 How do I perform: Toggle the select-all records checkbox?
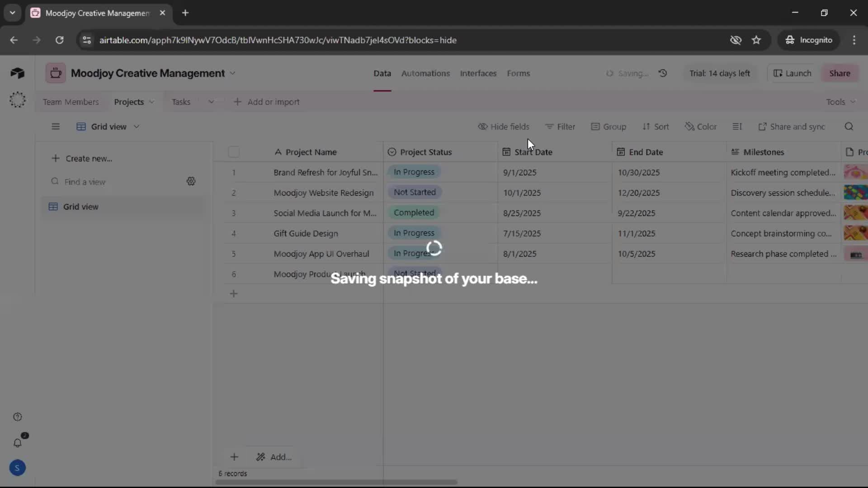pos(234,152)
